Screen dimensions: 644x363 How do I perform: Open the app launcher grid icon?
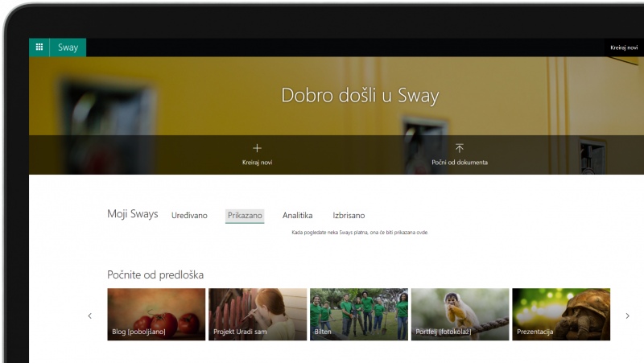39,47
